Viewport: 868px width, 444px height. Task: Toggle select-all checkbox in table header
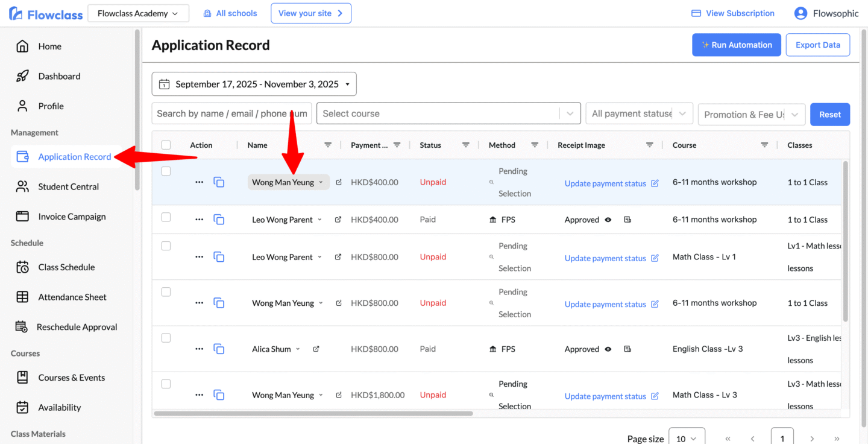click(x=166, y=145)
